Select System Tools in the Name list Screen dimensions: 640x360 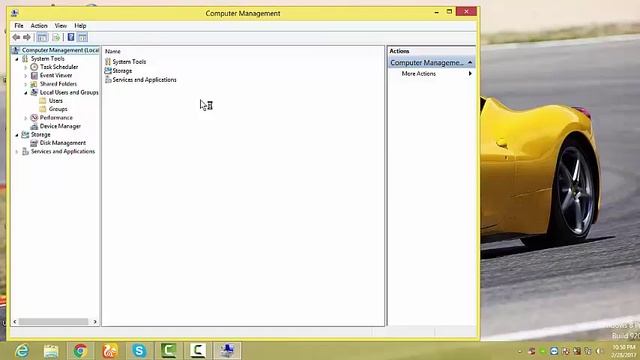tap(129, 62)
